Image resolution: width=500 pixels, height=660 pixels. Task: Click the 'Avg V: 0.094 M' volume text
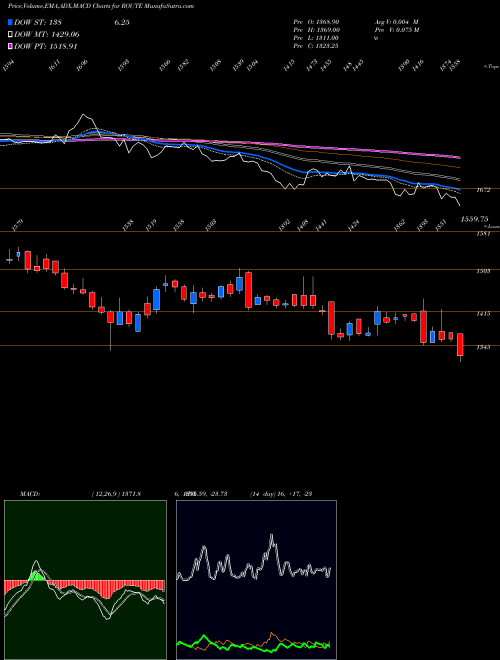(396, 21)
